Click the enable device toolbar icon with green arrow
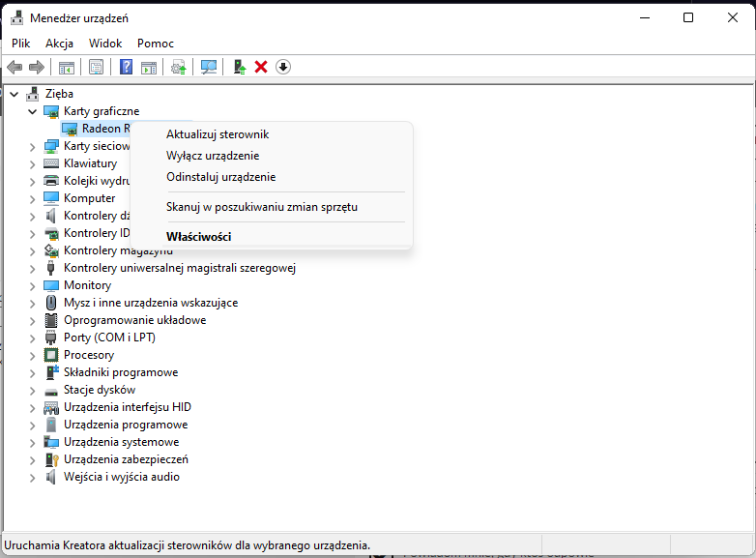This screenshot has height=558, width=756. click(x=239, y=67)
